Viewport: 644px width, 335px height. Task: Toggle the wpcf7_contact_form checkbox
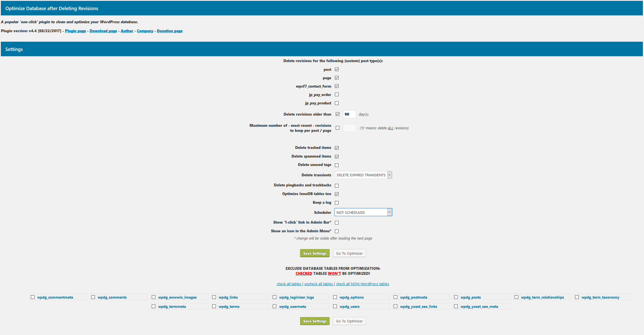click(337, 86)
